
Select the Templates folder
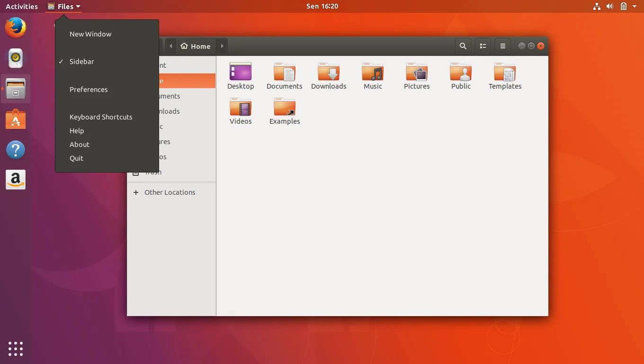pyautogui.click(x=505, y=76)
